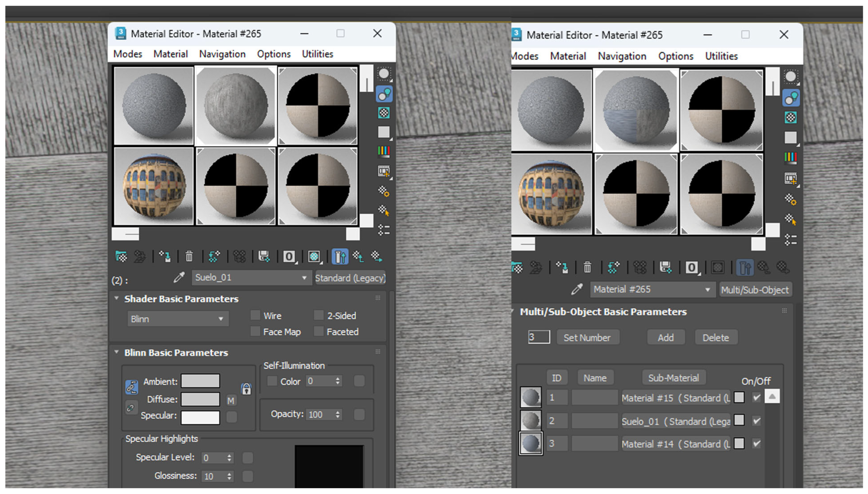Click the Diffuse color swatch
868x494 pixels.
click(x=200, y=399)
